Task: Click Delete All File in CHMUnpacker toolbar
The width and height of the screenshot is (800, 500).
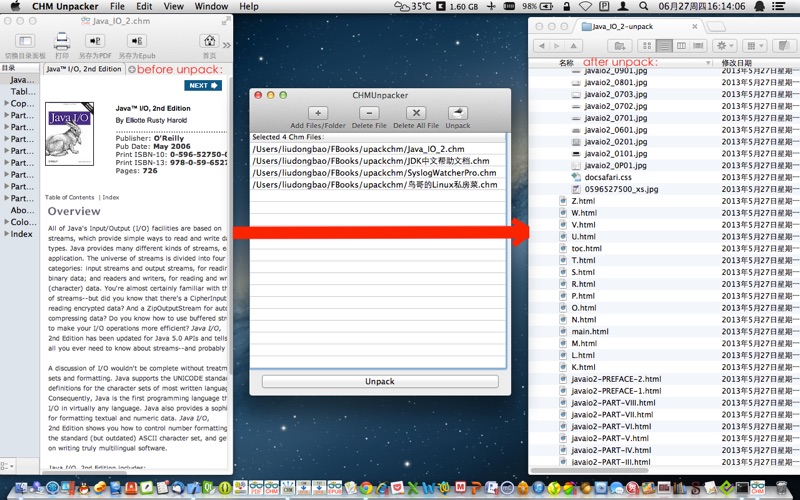Action: [x=416, y=113]
